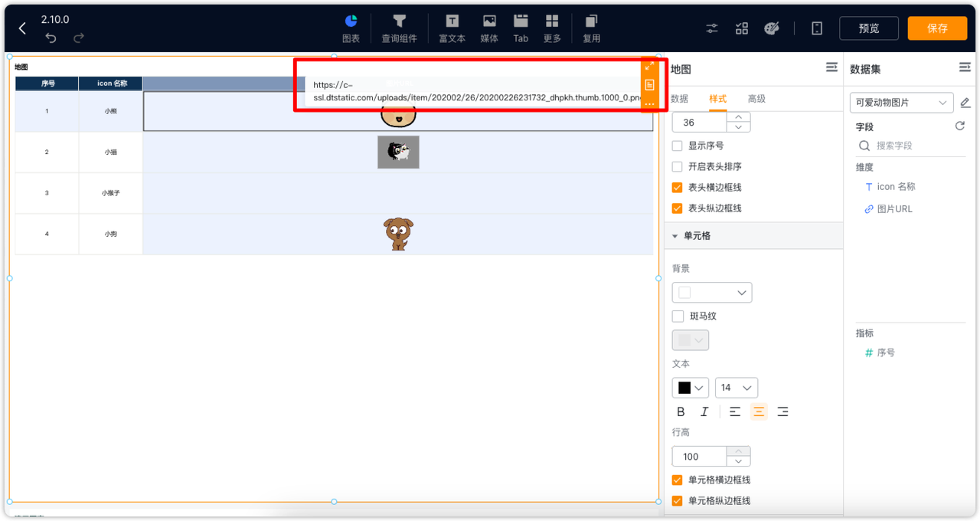
Task: Decrease the 36 value with the down arrow
Action: 738,127
